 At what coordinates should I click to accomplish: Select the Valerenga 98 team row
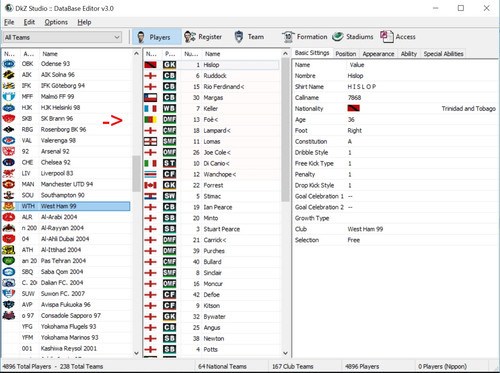click(x=66, y=141)
